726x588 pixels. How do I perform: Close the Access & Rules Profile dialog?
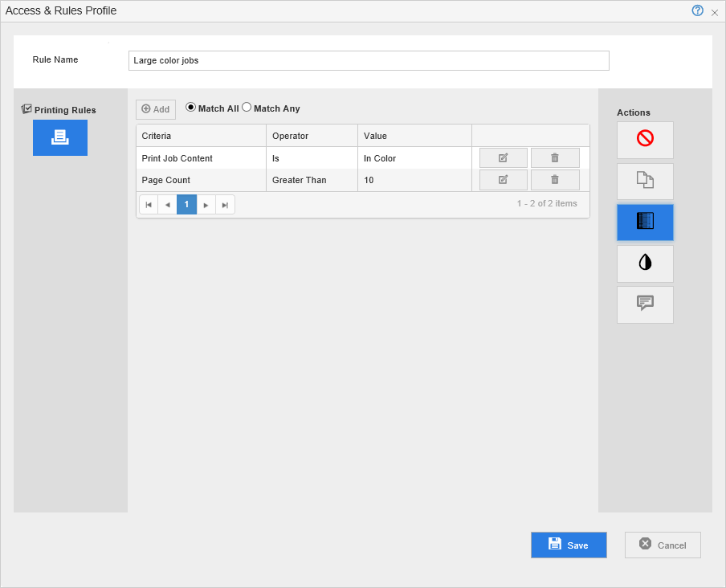coord(715,13)
